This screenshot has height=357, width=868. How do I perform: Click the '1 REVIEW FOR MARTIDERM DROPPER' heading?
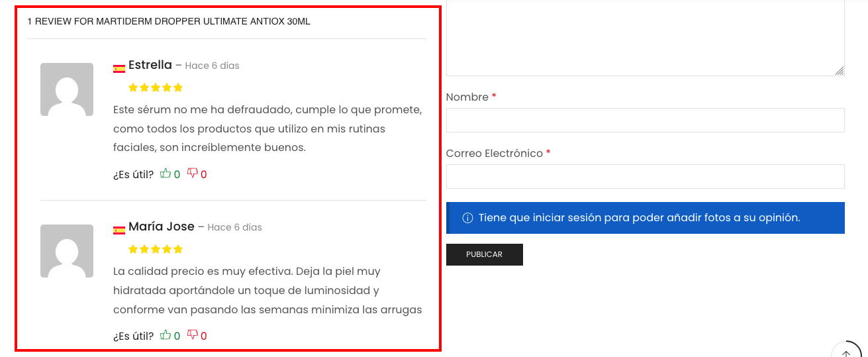pyautogui.click(x=169, y=21)
